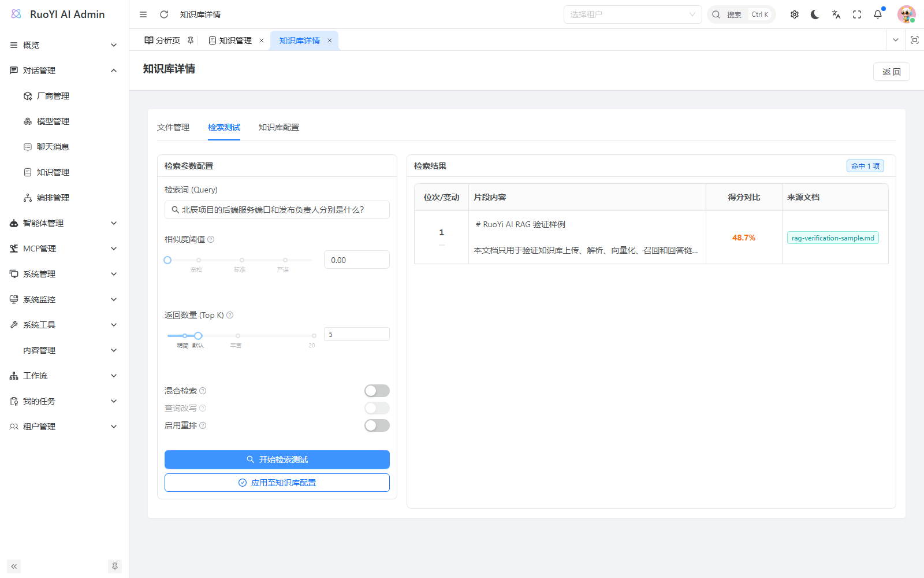Enter fullscreen with the expand icon
The width and height of the screenshot is (924, 578).
(x=857, y=14)
